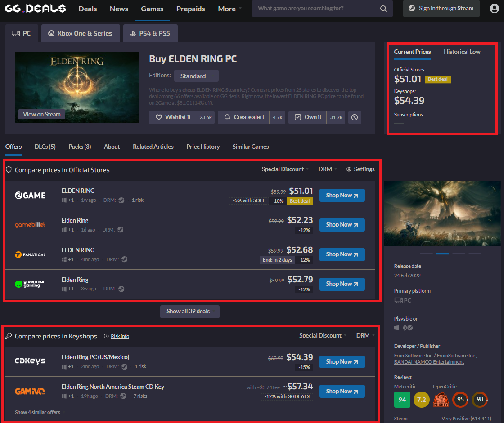The image size is (504, 423).
Task: Click the CDKeys store logo
Action: pyautogui.click(x=30, y=361)
